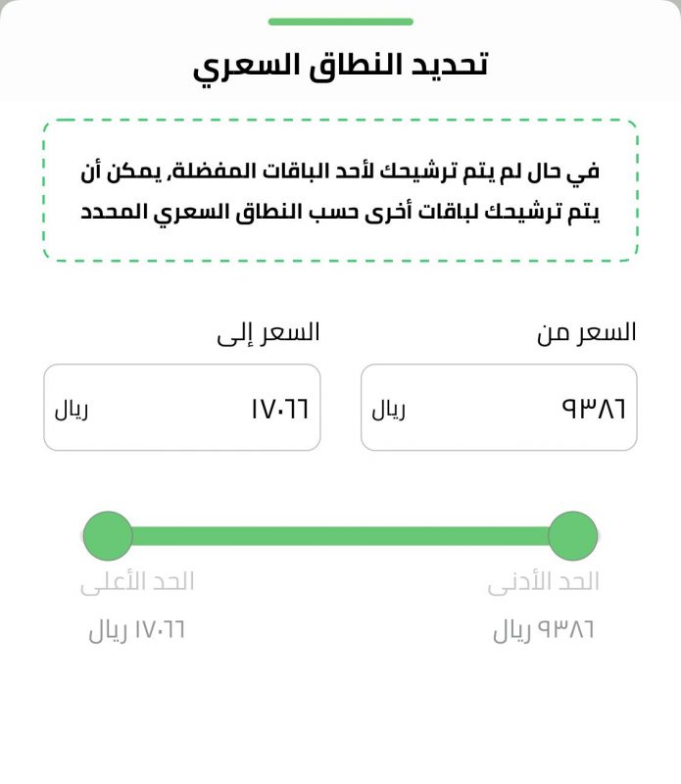Image resolution: width=681 pixels, height=784 pixels.
Task: Click the ٩٣٨٦ value in price-from field
Action: 594,409
